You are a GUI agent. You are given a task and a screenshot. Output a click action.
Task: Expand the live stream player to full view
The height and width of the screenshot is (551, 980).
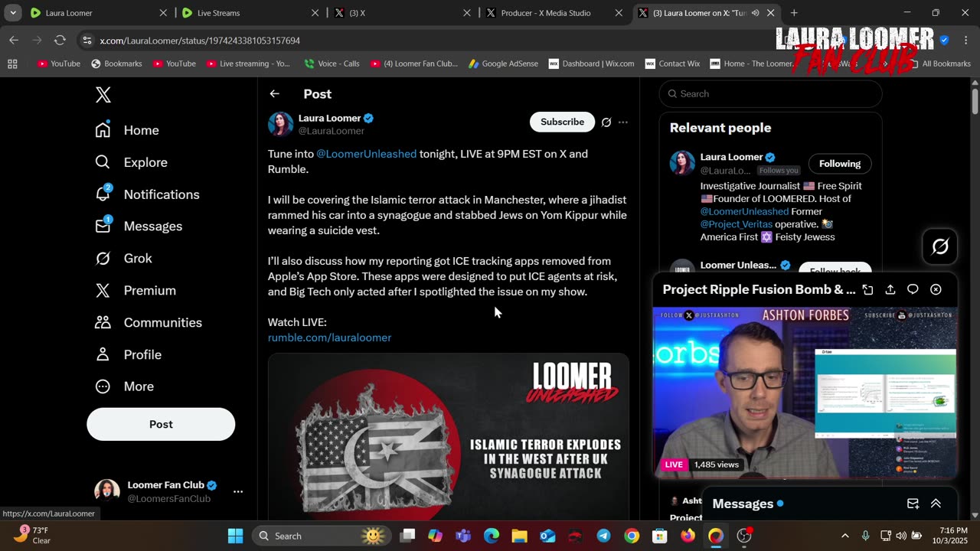pos(867,289)
